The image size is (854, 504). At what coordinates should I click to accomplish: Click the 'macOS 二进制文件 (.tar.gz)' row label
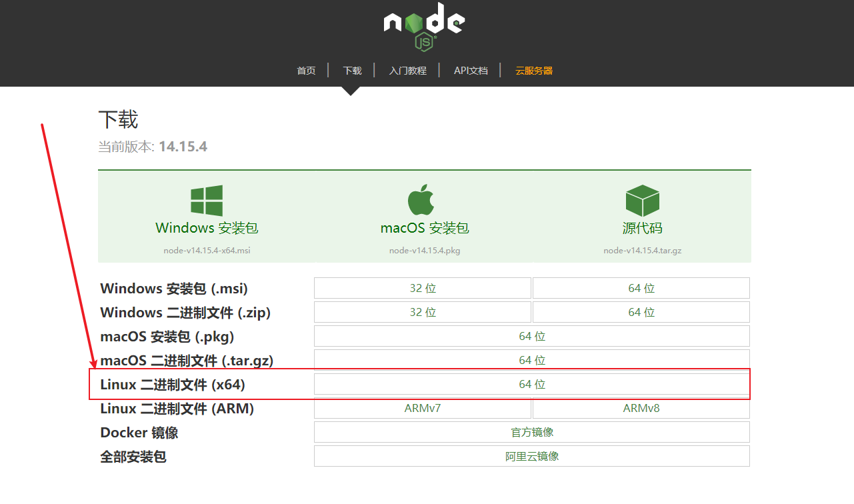coord(187,361)
